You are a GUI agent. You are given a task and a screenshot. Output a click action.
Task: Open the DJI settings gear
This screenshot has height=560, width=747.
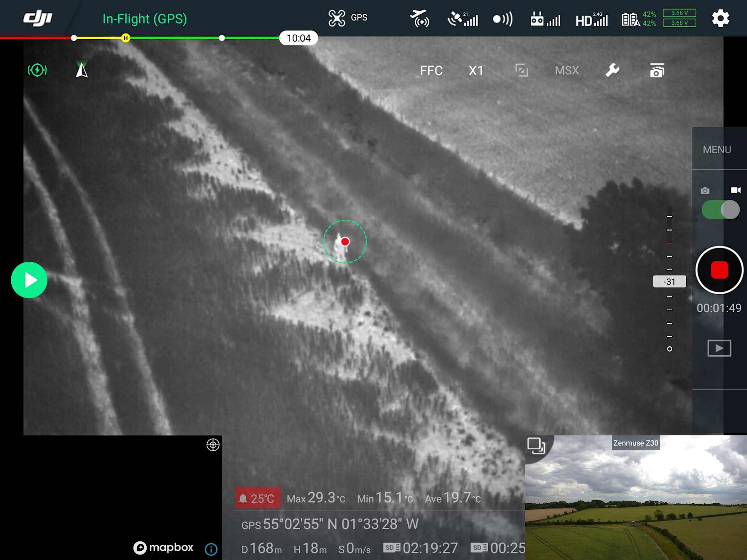coord(720,18)
